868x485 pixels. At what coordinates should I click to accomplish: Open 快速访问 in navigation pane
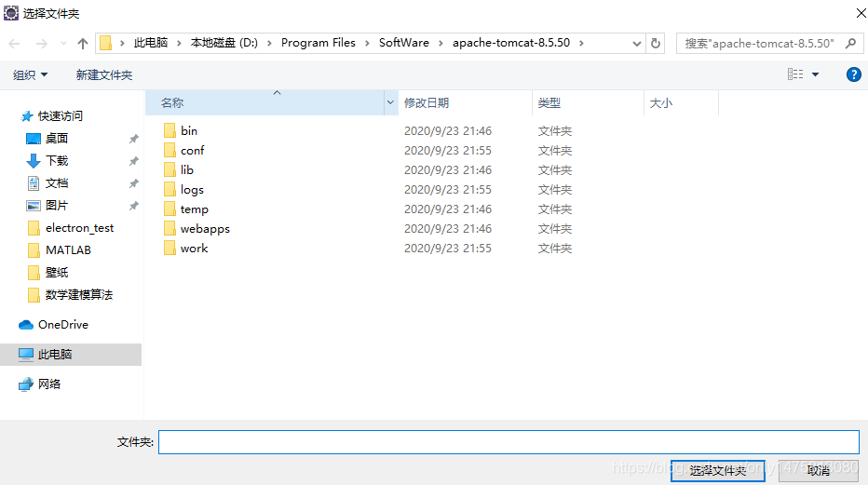[60, 116]
